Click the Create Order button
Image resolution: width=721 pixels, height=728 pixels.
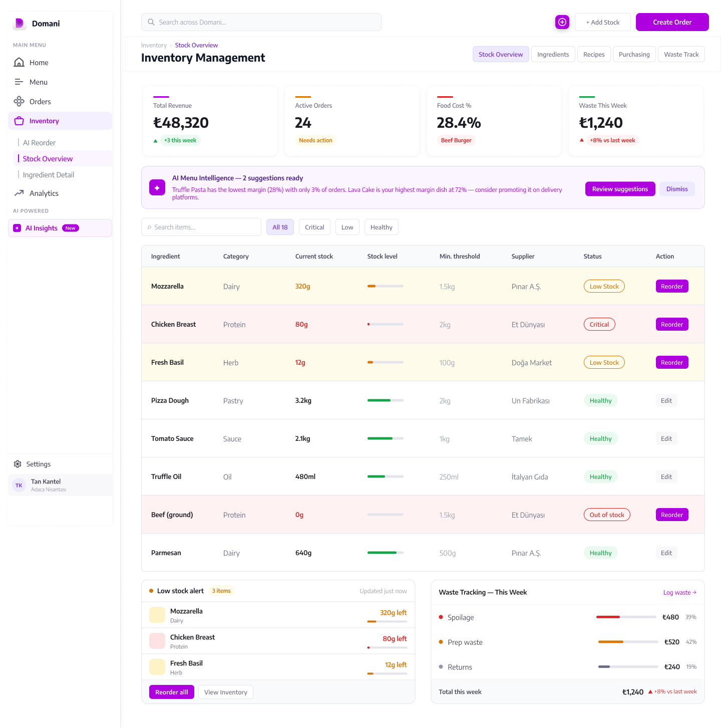click(672, 22)
